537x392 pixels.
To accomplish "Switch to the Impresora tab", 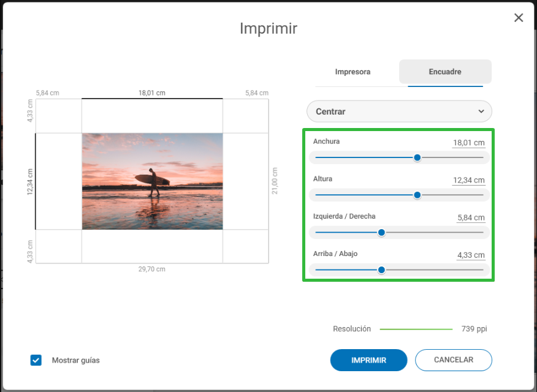I will click(352, 72).
